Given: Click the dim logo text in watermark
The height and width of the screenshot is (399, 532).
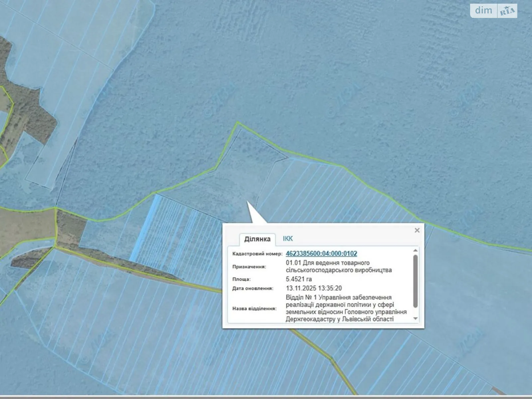Looking at the screenshot, I should coord(483,11).
